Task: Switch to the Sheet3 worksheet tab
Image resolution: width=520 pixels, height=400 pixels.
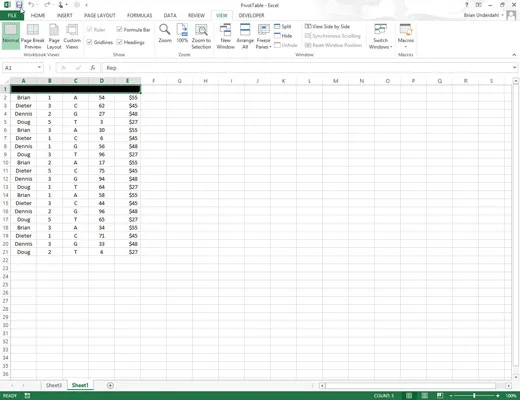Action: coord(54,385)
